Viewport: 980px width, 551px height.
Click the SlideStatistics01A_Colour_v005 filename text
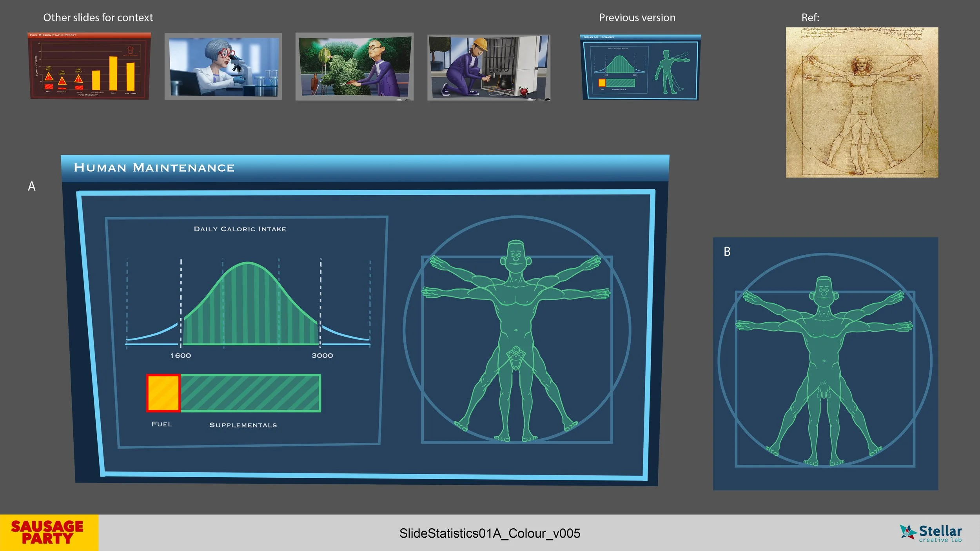click(x=490, y=533)
